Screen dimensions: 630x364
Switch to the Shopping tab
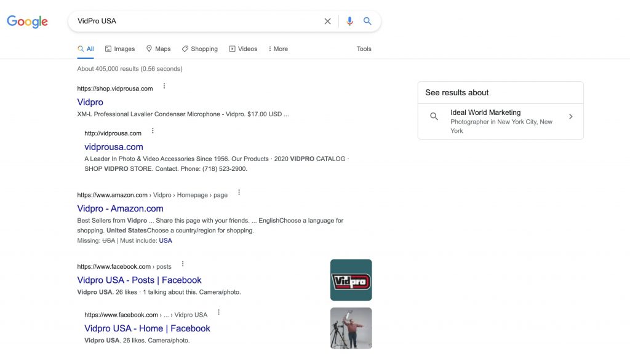click(200, 49)
